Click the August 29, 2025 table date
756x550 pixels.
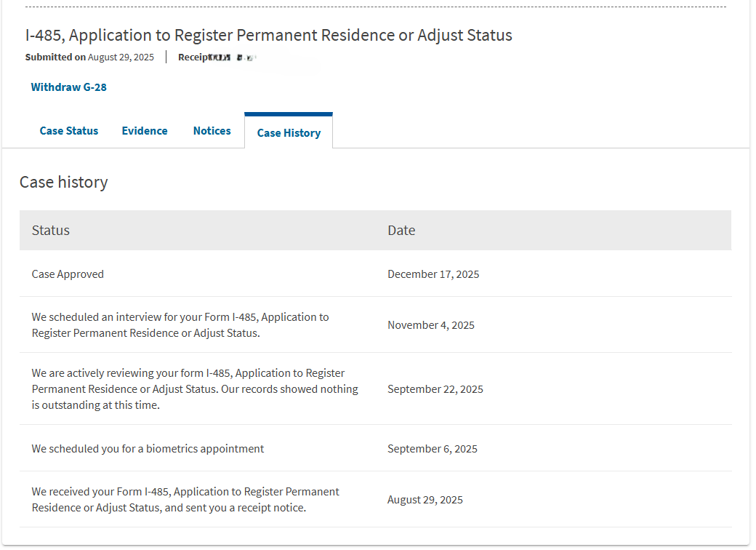click(425, 500)
